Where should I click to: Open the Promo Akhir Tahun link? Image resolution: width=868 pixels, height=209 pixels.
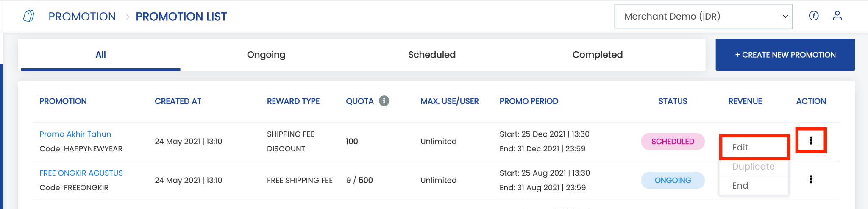pos(75,134)
